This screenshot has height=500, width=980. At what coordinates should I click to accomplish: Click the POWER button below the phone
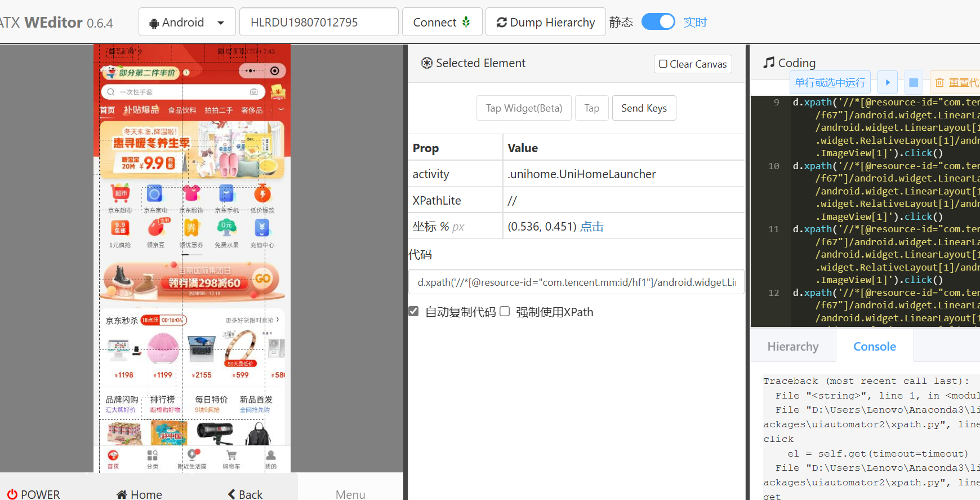point(33,494)
